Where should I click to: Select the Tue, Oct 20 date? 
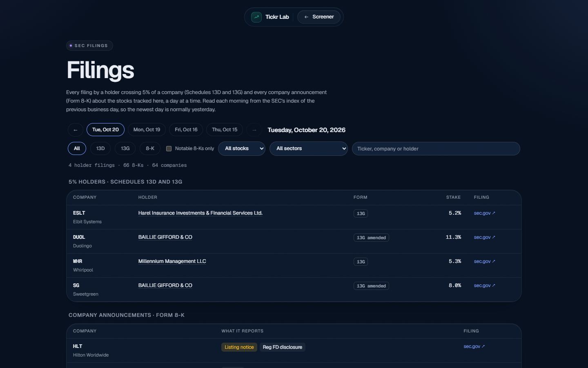[105, 130]
